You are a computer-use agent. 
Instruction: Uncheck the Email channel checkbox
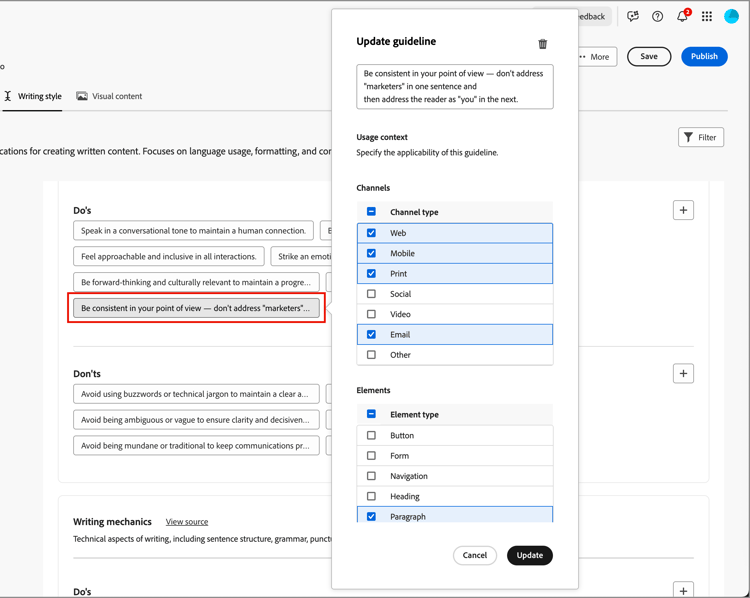tap(371, 334)
